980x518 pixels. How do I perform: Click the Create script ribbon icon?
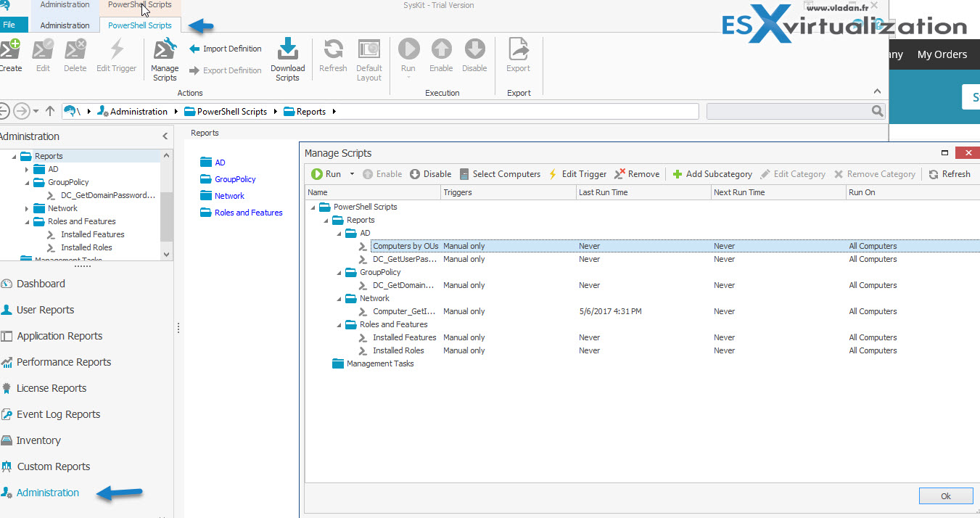coord(9,49)
